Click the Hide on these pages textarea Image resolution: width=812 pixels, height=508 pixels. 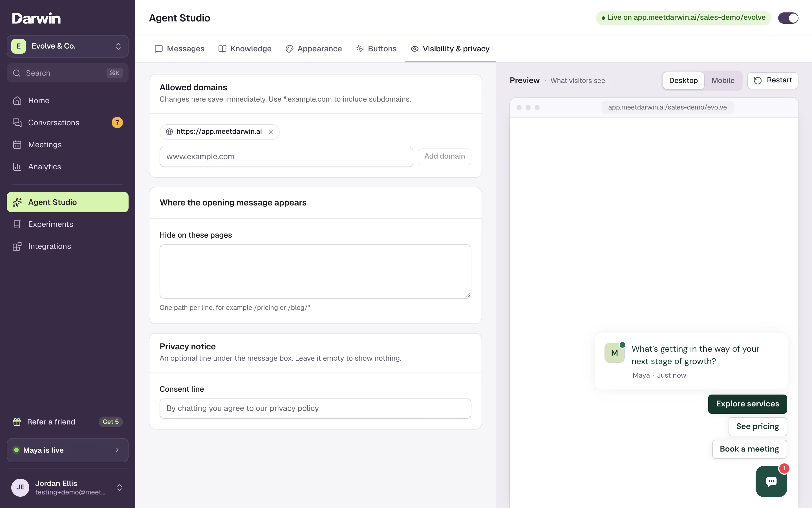(315, 271)
